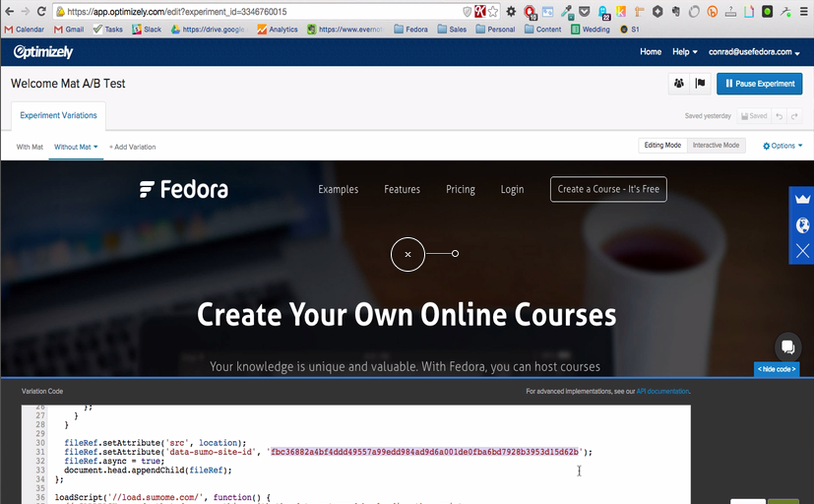Open the Options dropdown
Screen dimensions: 814x504
[783, 146]
